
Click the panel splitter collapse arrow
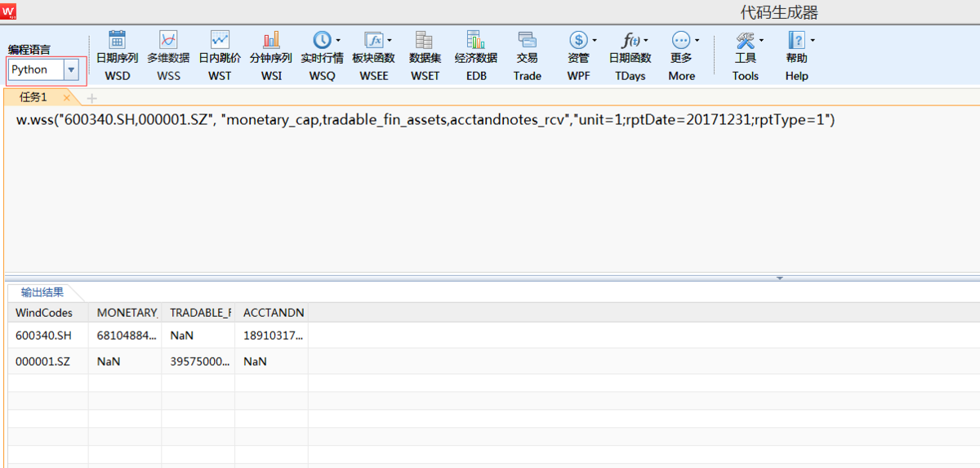point(779,279)
